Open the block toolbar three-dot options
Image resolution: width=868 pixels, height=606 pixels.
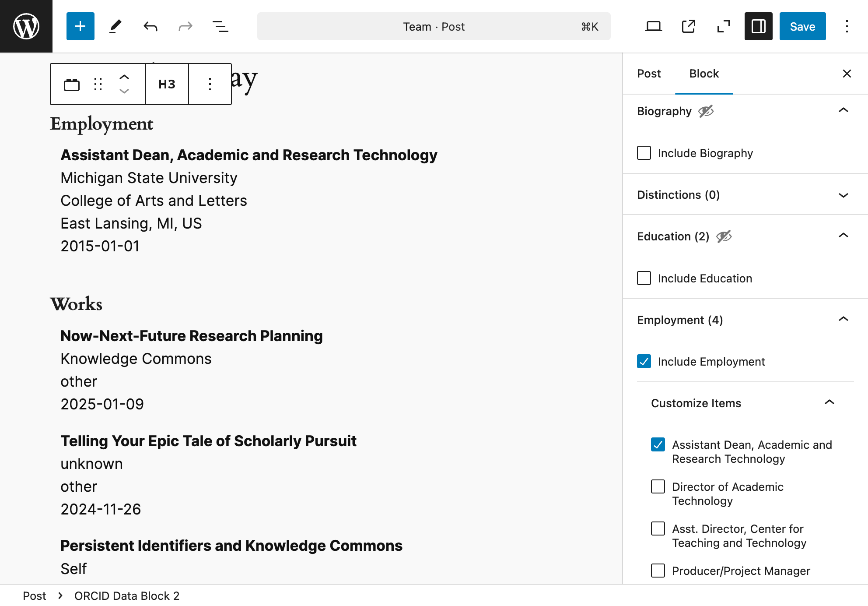[x=210, y=84]
